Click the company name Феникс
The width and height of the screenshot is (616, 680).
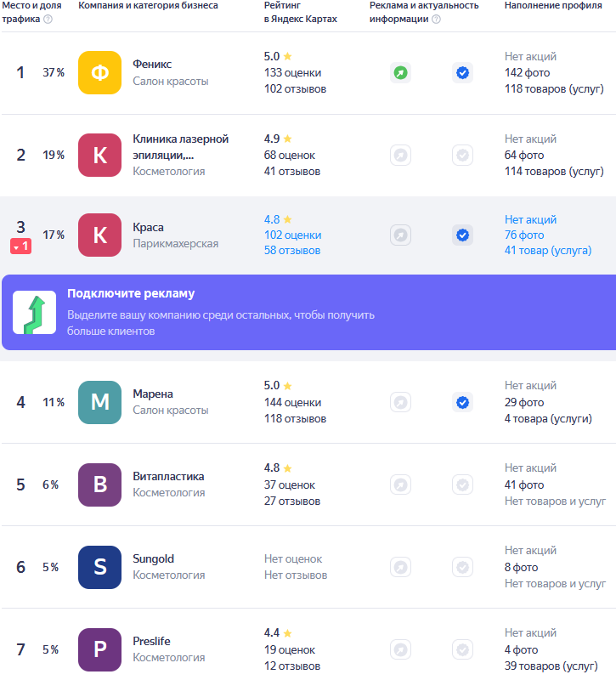[152, 65]
